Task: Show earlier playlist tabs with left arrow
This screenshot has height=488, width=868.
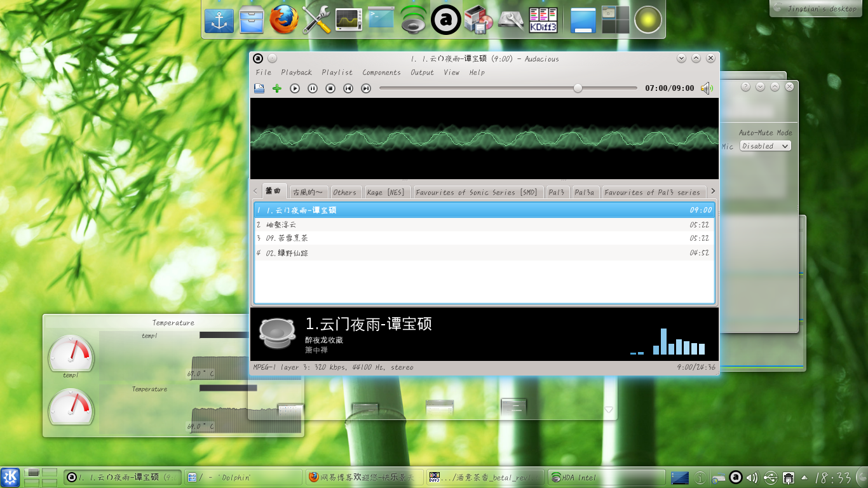Action: point(255,191)
